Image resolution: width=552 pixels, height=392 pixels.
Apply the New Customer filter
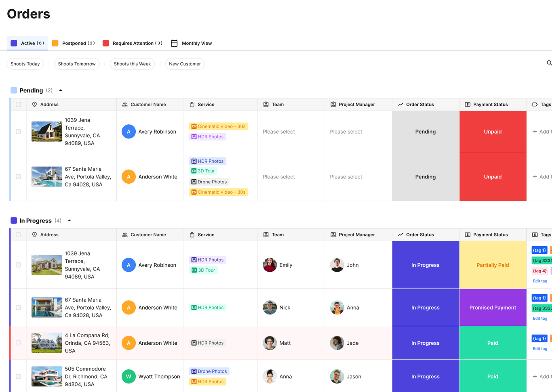point(185,64)
